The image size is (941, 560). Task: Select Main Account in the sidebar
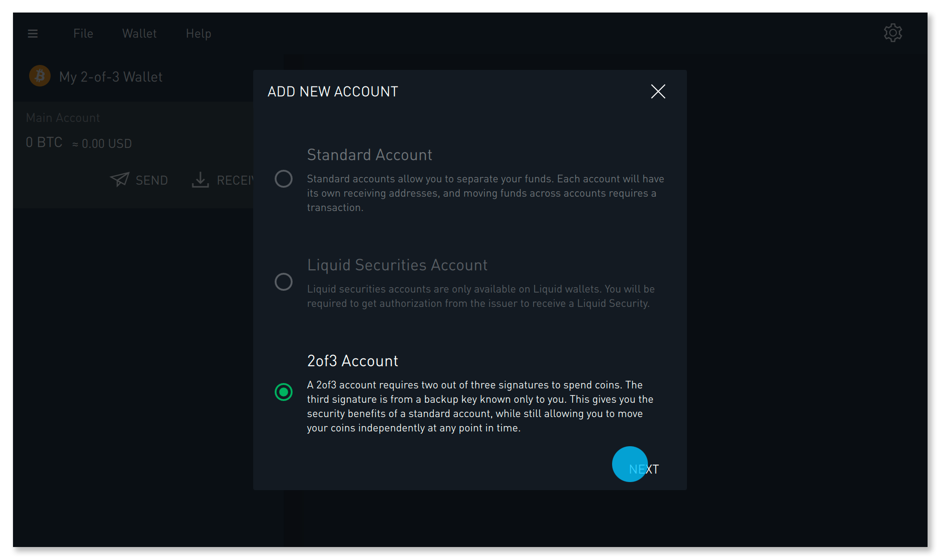click(63, 118)
